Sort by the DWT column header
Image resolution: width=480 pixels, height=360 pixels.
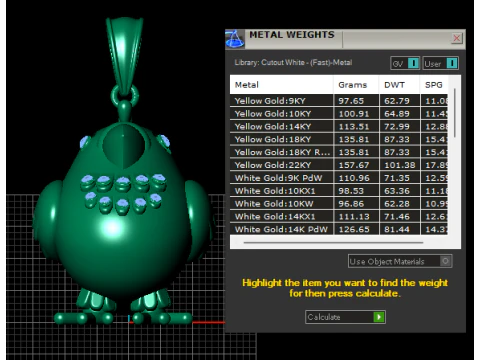point(399,85)
